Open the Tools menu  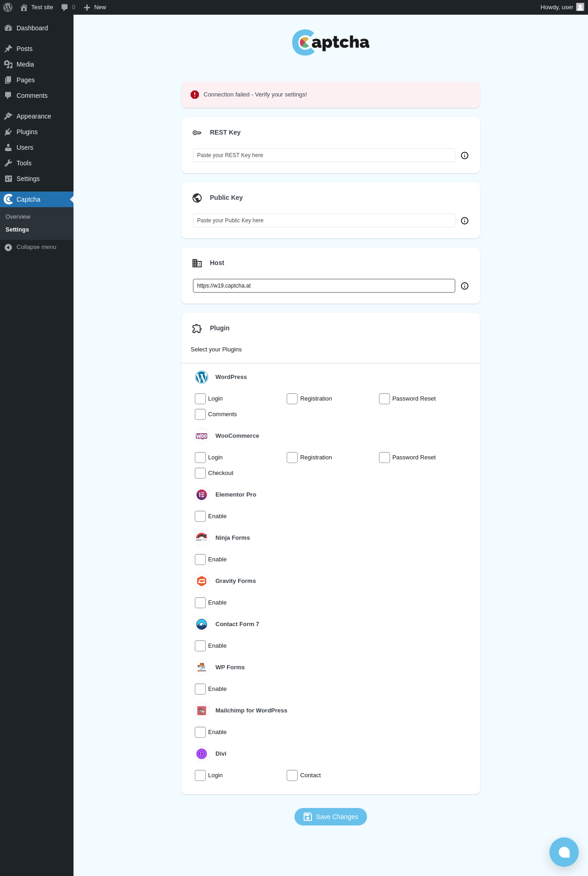point(37,163)
